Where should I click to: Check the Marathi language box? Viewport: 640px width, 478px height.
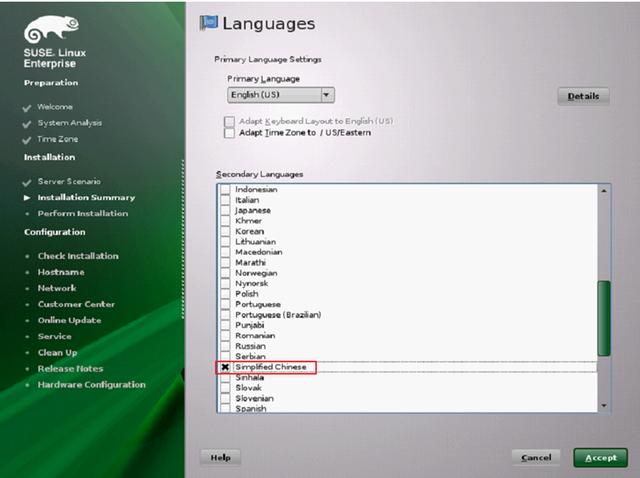[225, 262]
